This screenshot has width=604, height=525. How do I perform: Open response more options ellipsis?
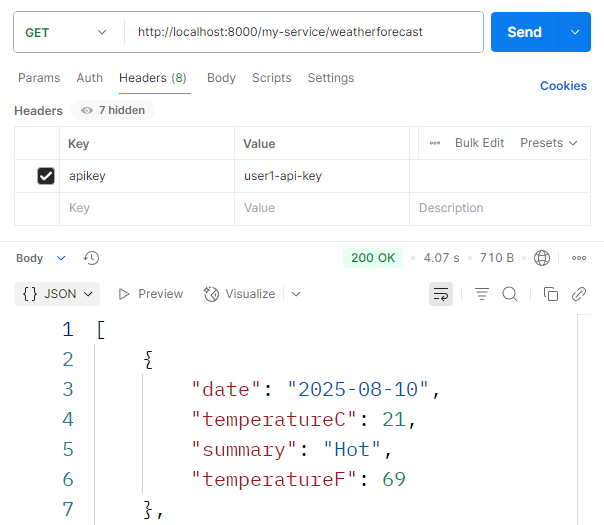point(578,258)
